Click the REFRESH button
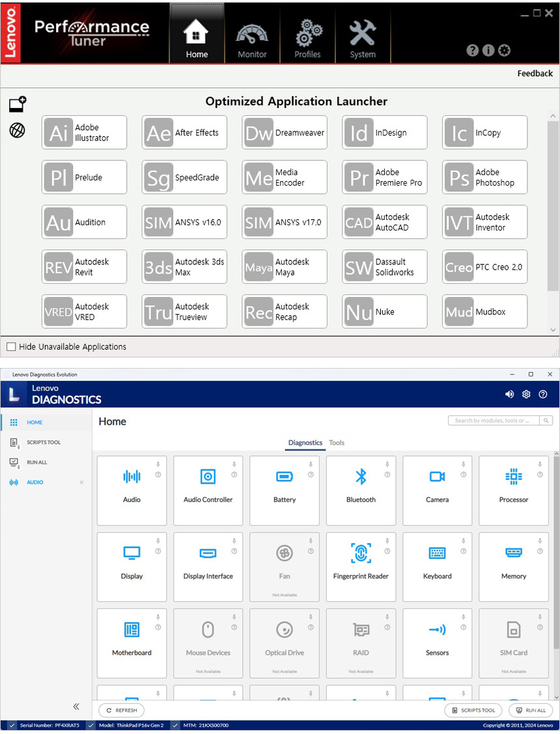 click(122, 710)
